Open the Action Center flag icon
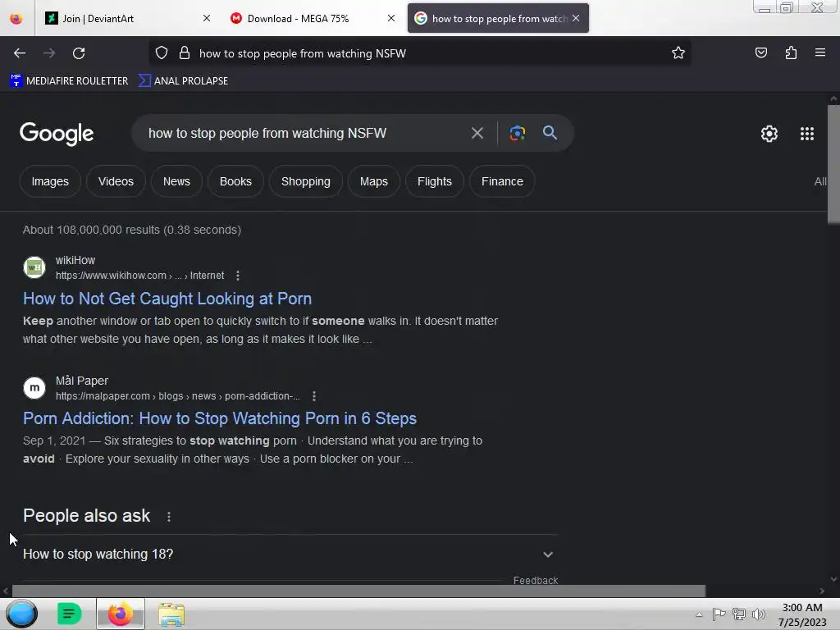The width and height of the screenshot is (840, 630). point(719,614)
